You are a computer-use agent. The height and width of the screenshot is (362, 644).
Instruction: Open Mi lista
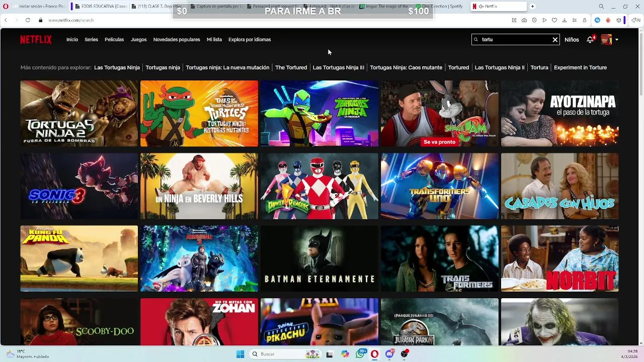click(x=214, y=40)
